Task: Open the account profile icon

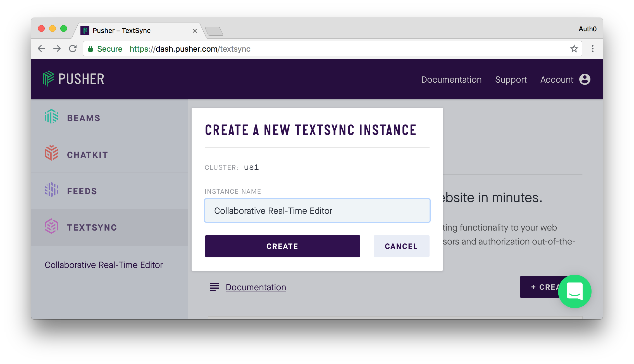Action: [x=585, y=79]
